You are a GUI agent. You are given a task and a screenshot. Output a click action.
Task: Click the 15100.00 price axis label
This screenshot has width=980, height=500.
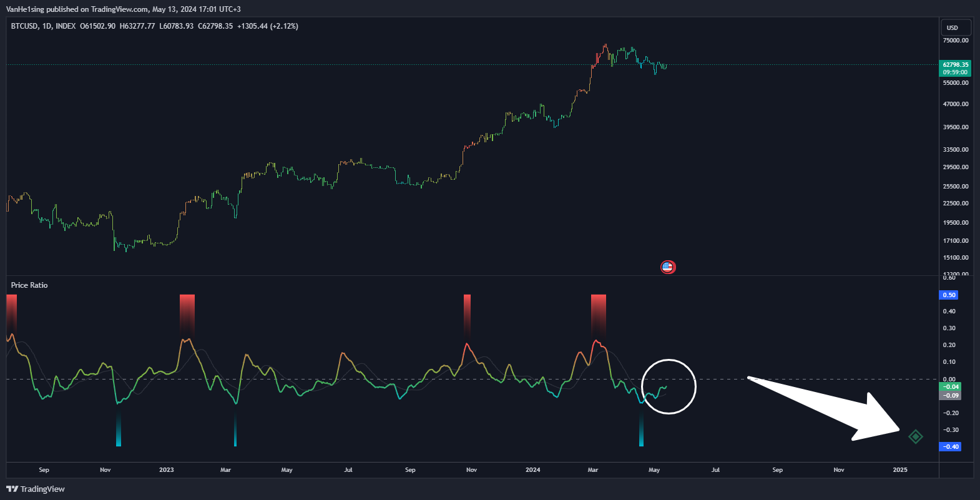(956, 258)
